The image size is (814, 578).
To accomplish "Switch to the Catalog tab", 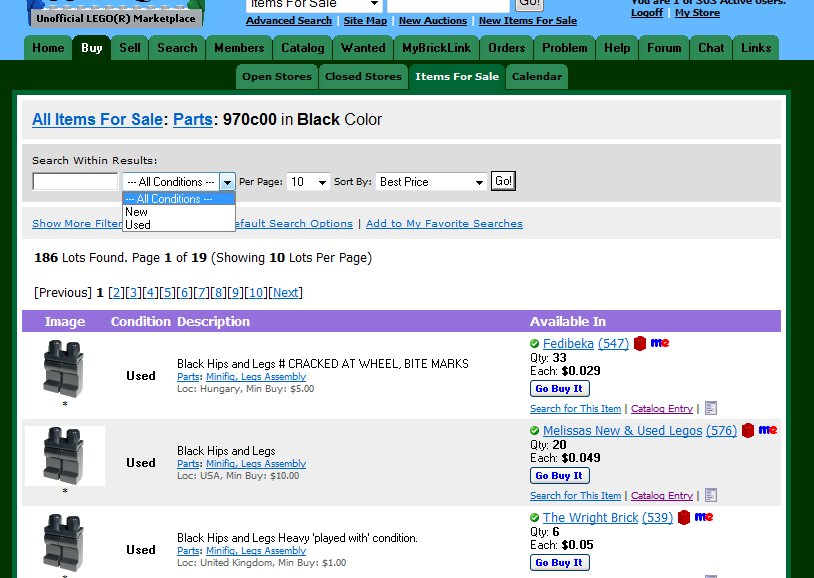I will point(303,47).
